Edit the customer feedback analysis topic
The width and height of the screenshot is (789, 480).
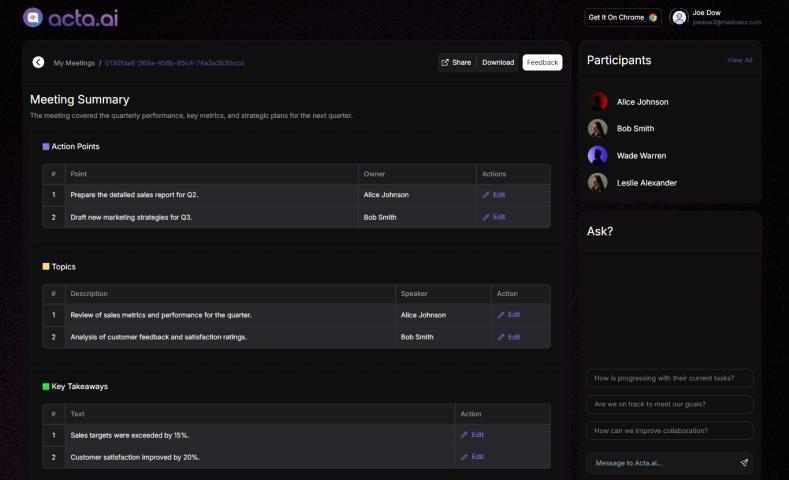click(x=509, y=337)
